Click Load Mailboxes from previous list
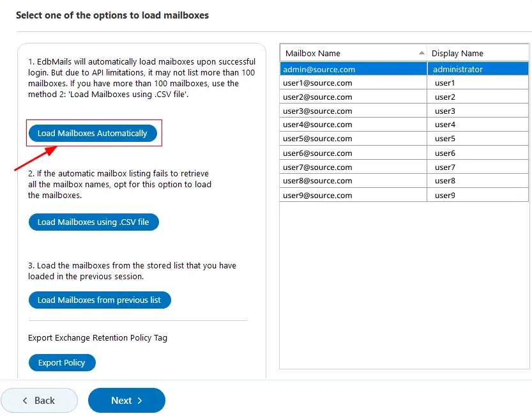Image resolution: width=532 pixels, height=416 pixels. (x=100, y=300)
